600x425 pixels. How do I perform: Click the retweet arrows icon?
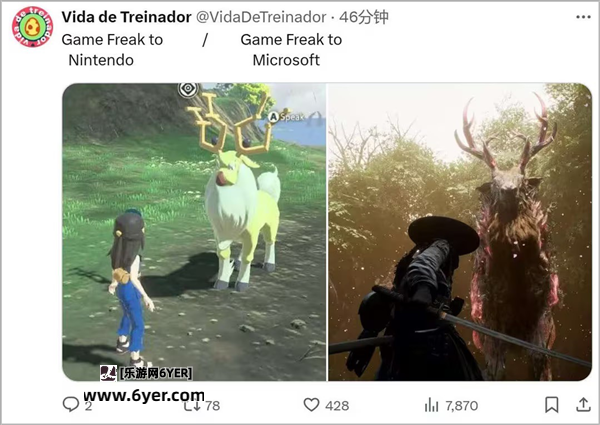pos(191,405)
